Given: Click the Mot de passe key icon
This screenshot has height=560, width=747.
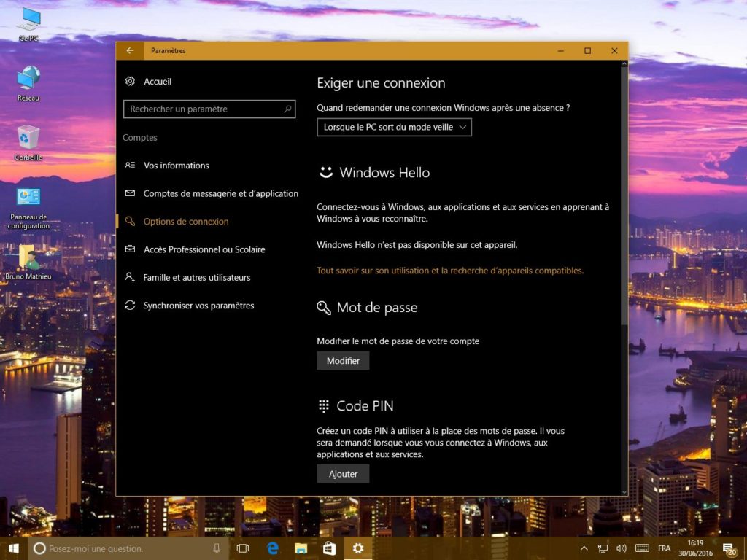Looking at the screenshot, I should (x=323, y=307).
